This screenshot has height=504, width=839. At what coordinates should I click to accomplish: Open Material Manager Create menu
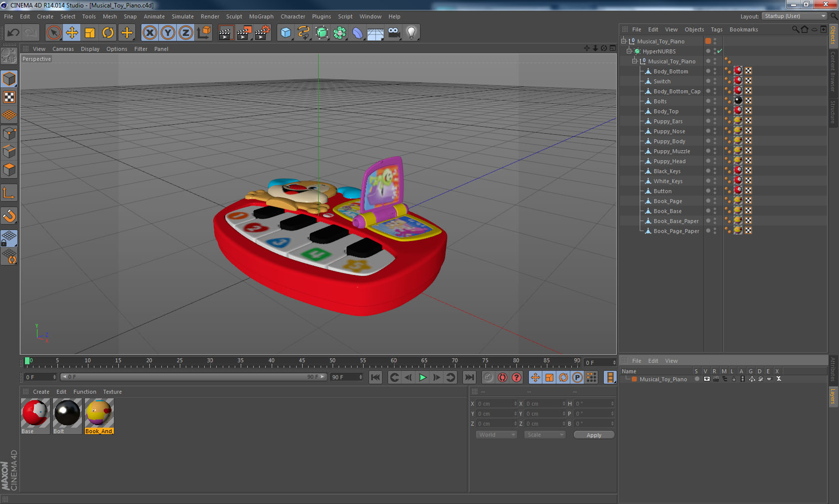41,392
